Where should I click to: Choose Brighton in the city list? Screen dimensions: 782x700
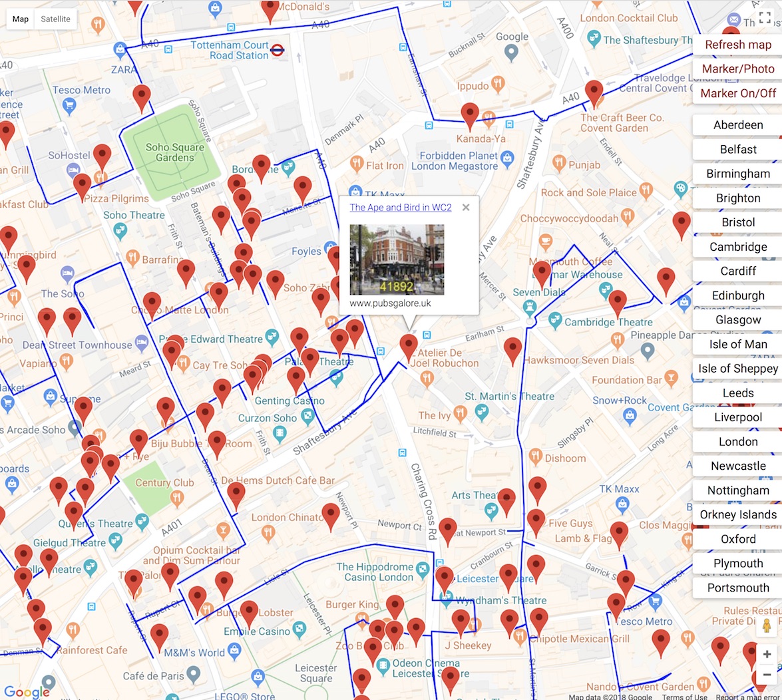coord(737,198)
